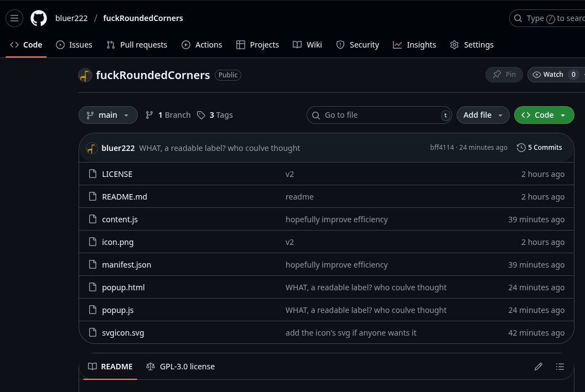Click the file icon beside svgicon.svg
585x392 pixels.
[92, 332]
